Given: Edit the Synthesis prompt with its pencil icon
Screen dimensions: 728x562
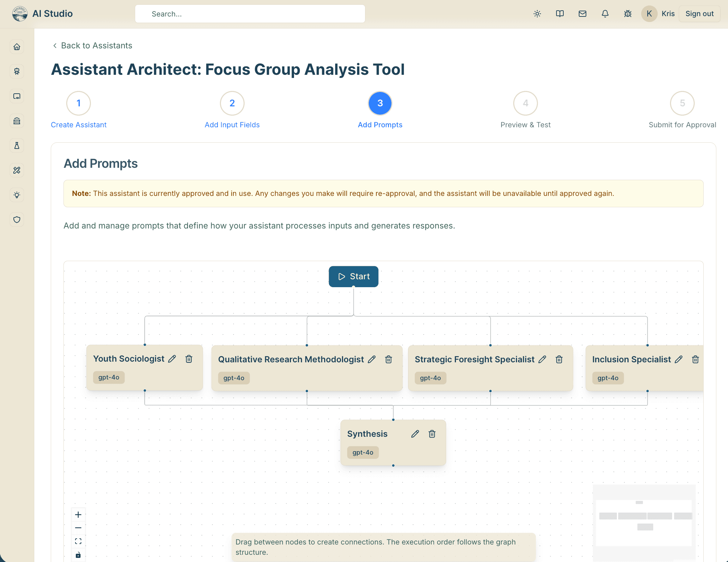Looking at the screenshot, I should (415, 434).
